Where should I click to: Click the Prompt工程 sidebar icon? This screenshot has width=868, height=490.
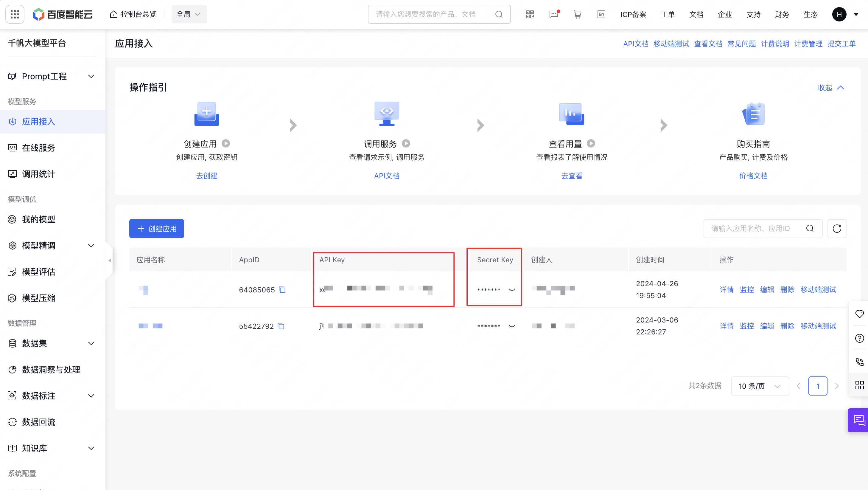tap(13, 76)
